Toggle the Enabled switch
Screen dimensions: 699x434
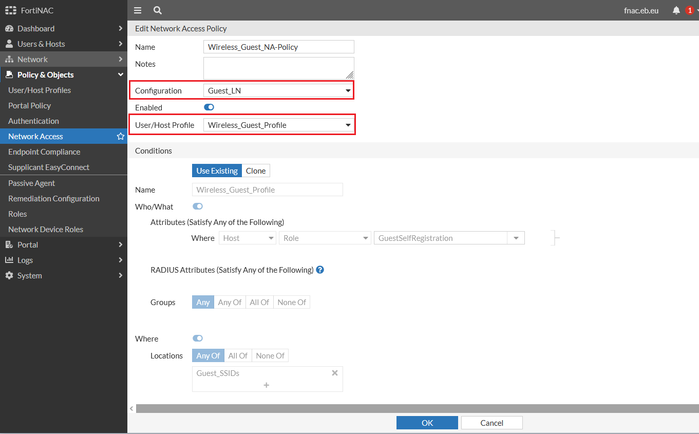point(209,107)
